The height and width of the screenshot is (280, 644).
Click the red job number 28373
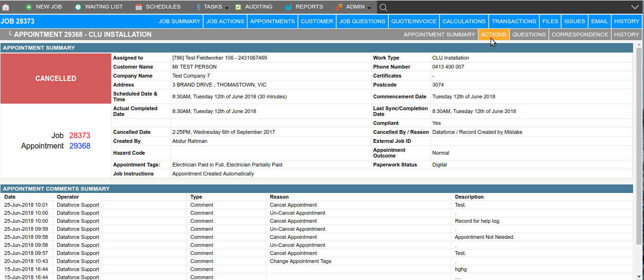[80, 136]
